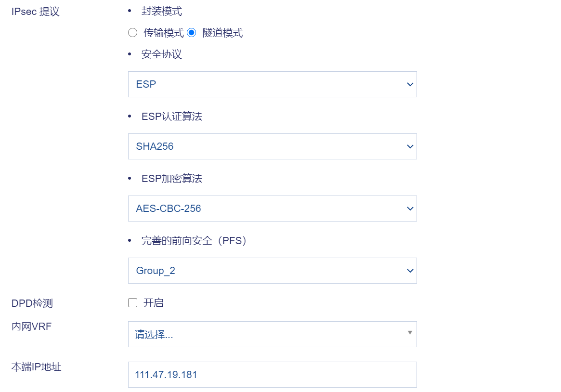Image resolution: width=561 pixels, height=392 pixels.
Task: Open the PFS dropdown showing Group_2
Action: pyautogui.click(x=272, y=271)
